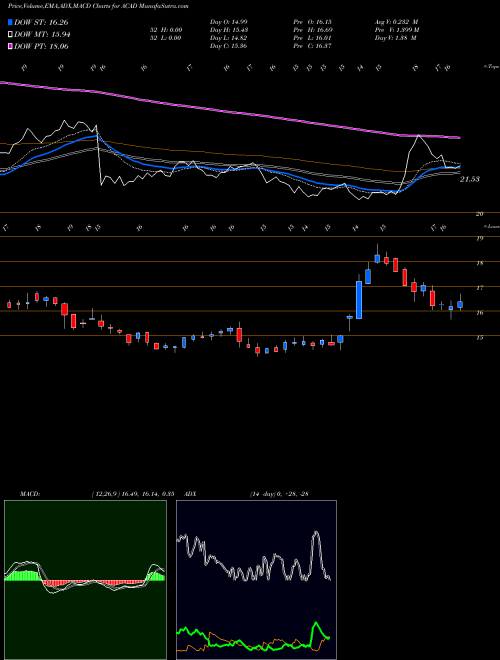The width and height of the screenshot is (500, 660).
Task: Click the magenta DOW PT legend swatch
Action: coord(10,46)
